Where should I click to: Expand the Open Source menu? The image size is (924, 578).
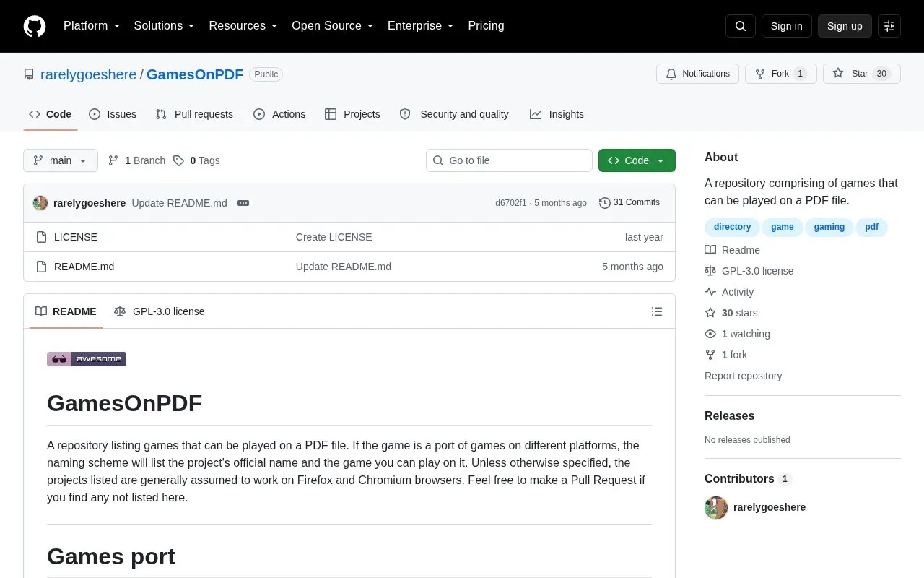click(x=333, y=26)
